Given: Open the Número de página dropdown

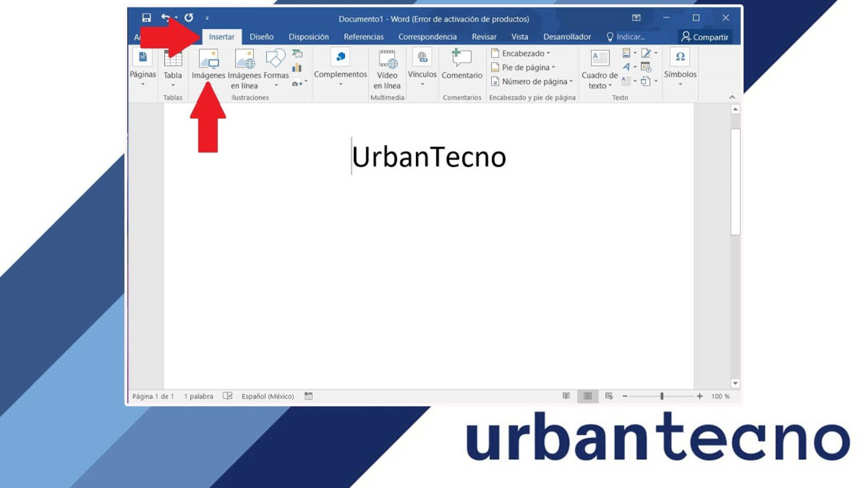Looking at the screenshot, I should point(532,81).
